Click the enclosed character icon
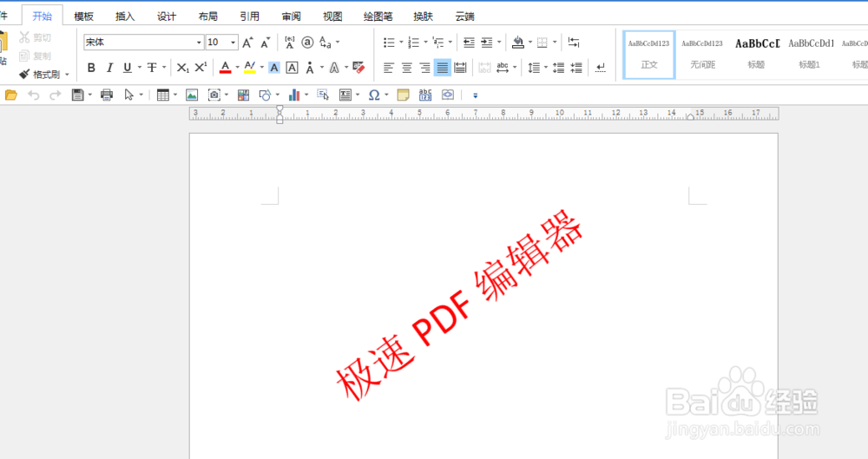Image resolution: width=868 pixels, height=459 pixels. click(307, 42)
